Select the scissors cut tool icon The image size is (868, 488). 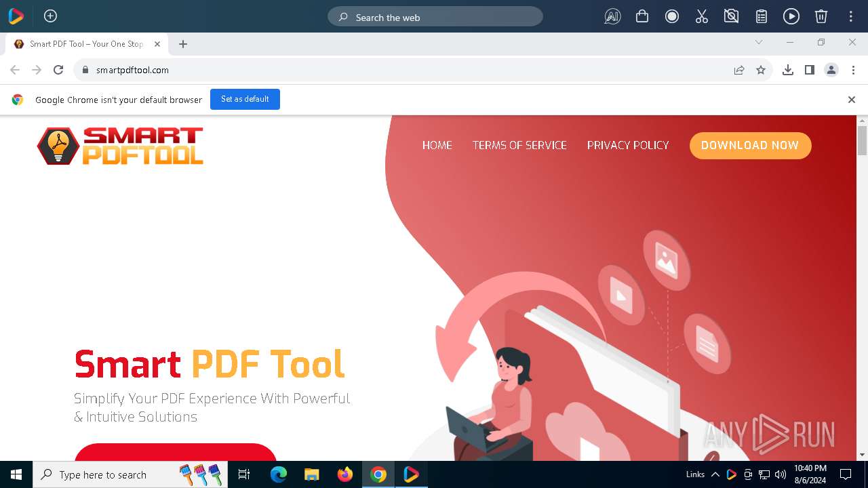point(702,16)
